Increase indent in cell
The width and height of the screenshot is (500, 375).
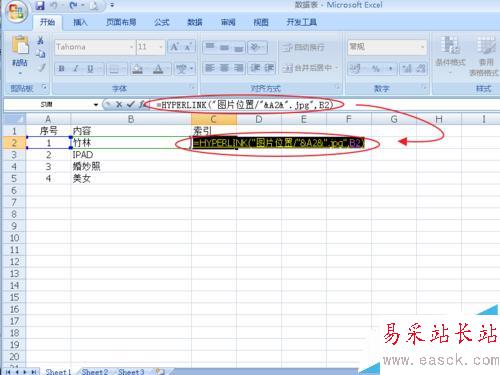(269, 69)
